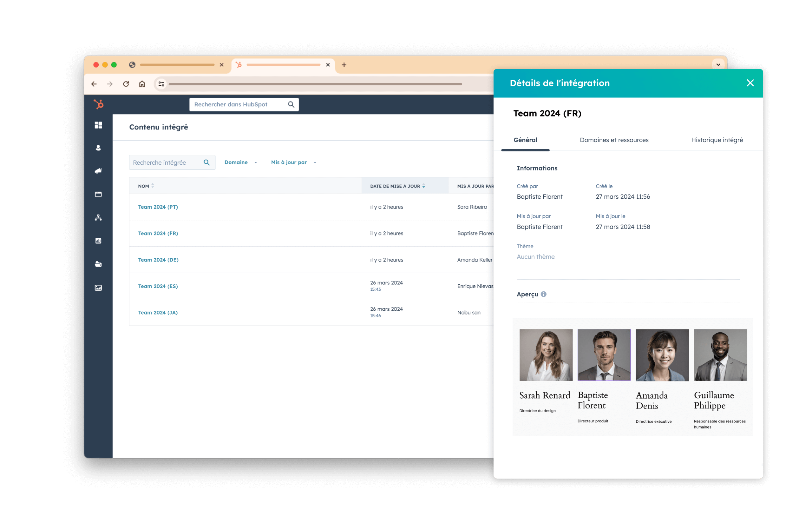Click 'Directrice du design' caption in preview
Screen dimensions: 812x530
pyautogui.click(x=537, y=411)
